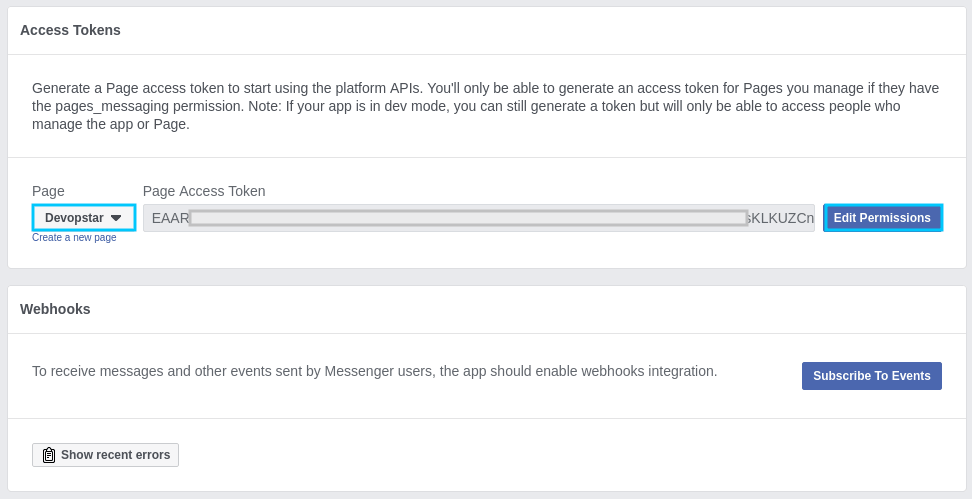Click the caret arrow in Devopstar selector

click(116, 218)
